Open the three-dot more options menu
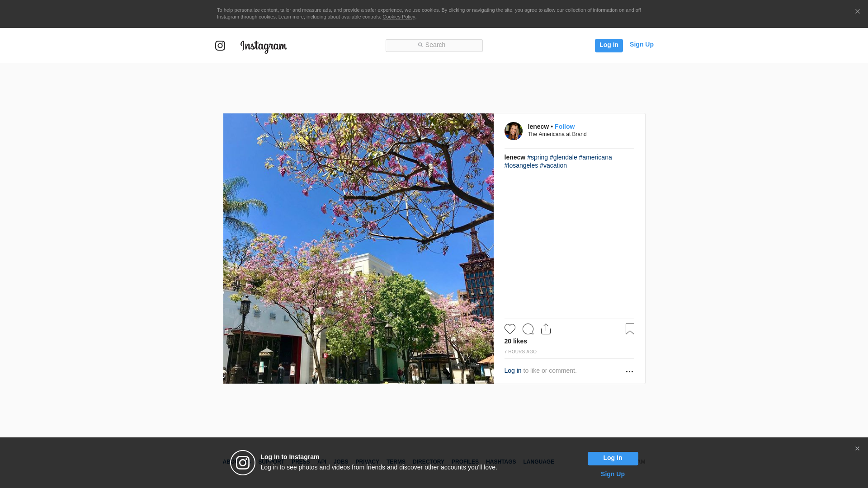Image resolution: width=868 pixels, height=488 pixels. click(x=629, y=371)
